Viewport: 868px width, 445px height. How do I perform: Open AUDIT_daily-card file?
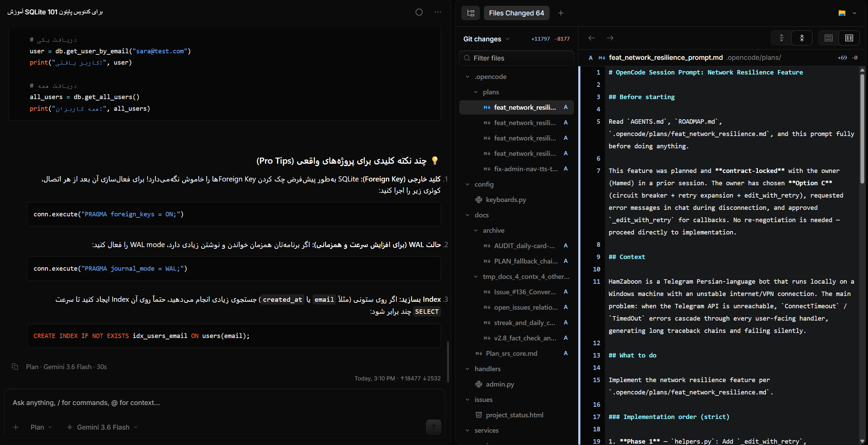[516, 246]
